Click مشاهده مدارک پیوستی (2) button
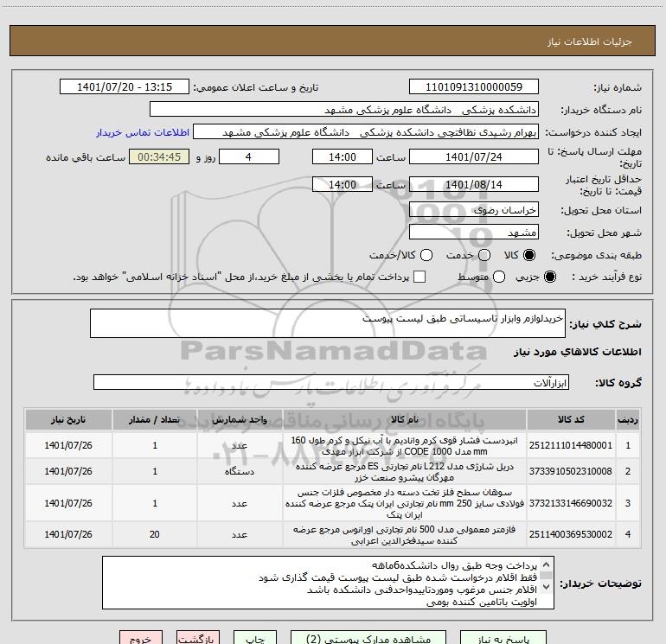The image size is (666, 644). tap(368, 637)
